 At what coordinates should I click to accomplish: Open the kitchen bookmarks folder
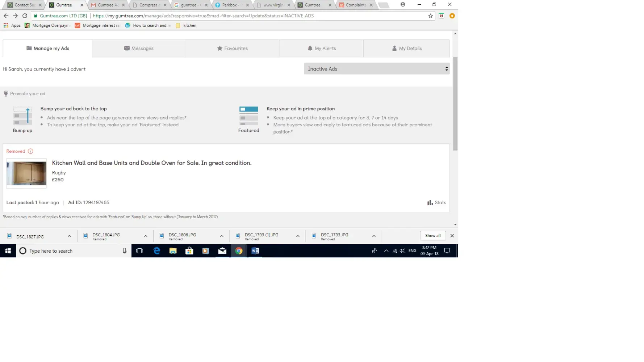pos(186,25)
